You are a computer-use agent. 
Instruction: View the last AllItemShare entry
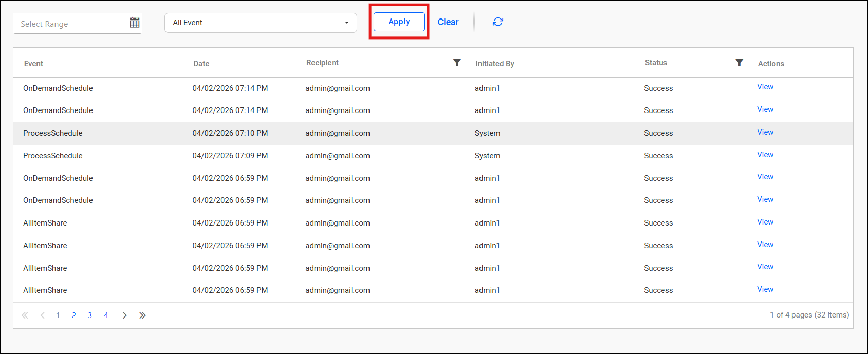coord(765,289)
